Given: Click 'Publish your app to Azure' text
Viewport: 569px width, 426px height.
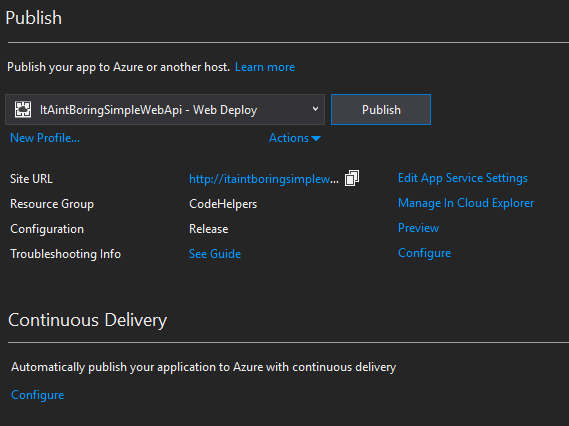Looking at the screenshot, I should [x=118, y=67].
